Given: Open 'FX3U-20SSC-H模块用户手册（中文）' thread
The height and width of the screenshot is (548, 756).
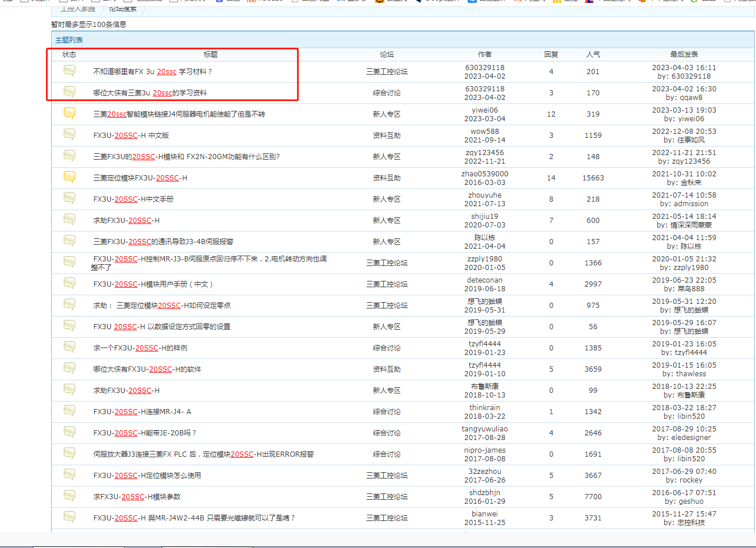Looking at the screenshot, I should click(153, 284).
